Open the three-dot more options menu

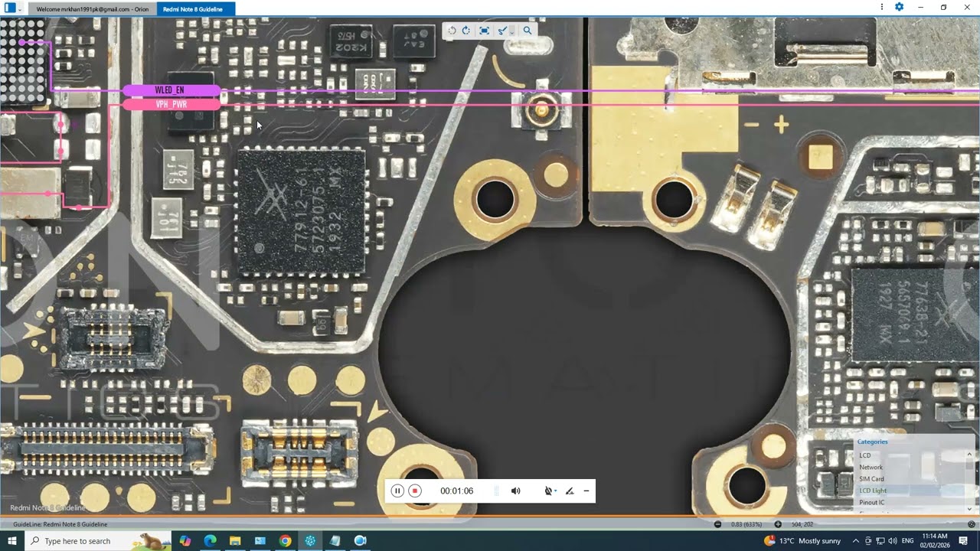884,7
